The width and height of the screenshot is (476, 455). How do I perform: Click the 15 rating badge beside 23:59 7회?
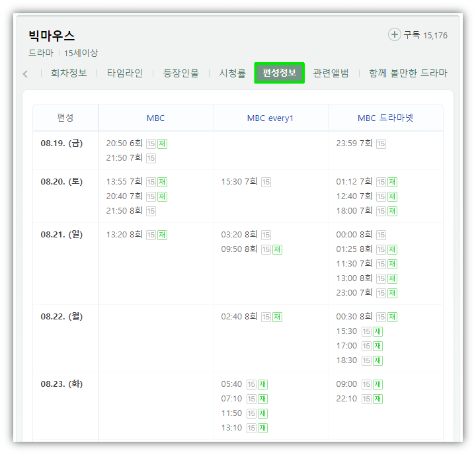click(381, 144)
